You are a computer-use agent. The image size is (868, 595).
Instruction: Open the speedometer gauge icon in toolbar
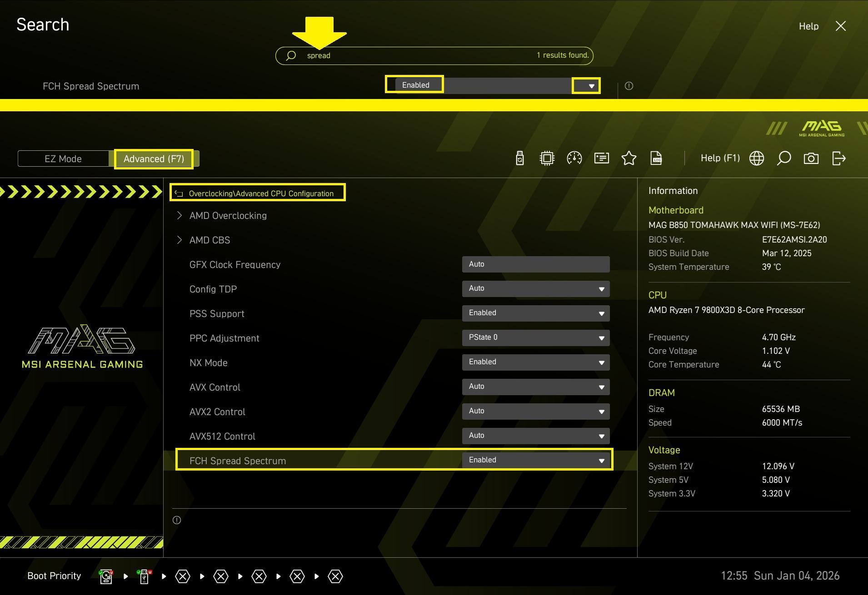tap(574, 158)
